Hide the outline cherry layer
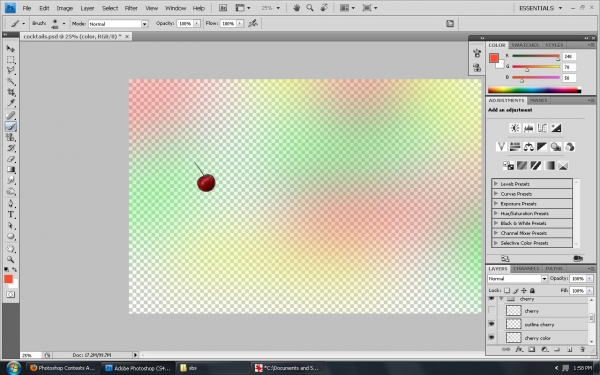This screenshot has height=375, width=600. click(492, 324)
